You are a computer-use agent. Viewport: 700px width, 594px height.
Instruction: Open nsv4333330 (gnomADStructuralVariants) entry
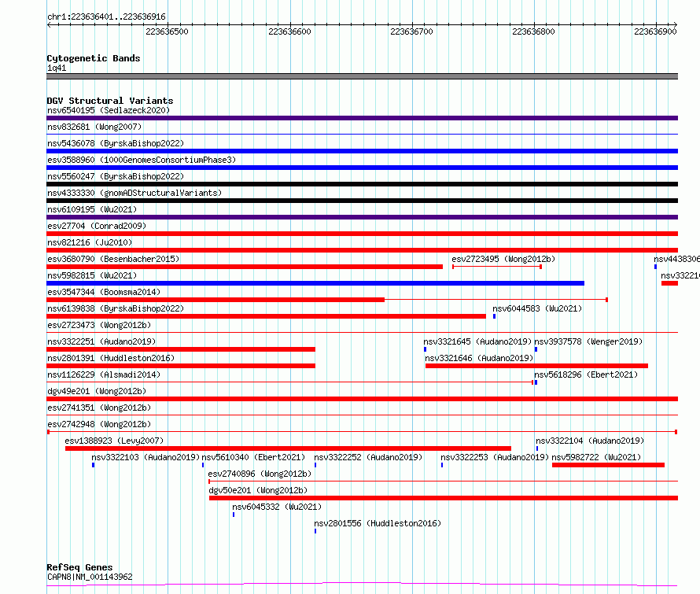tap(134, 193)
